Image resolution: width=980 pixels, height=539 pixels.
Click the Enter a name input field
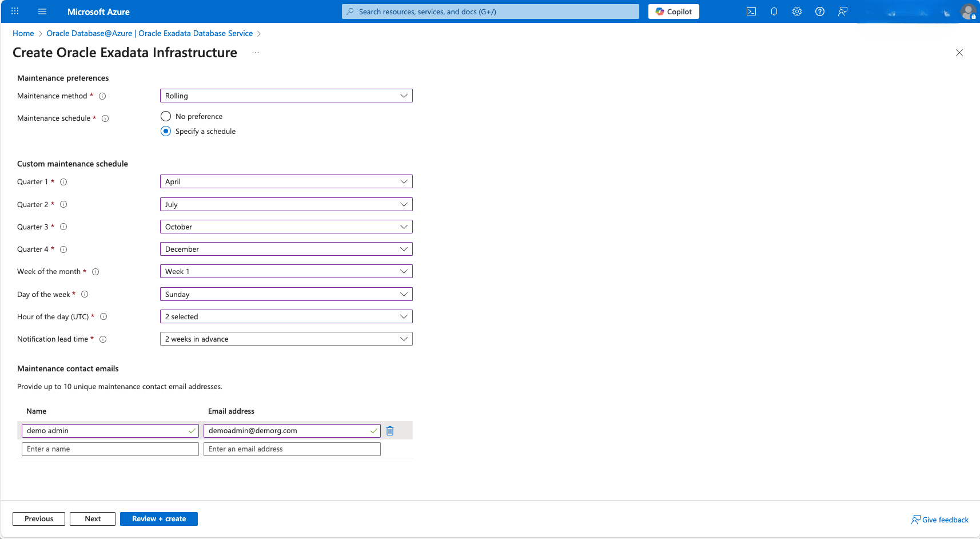pos(110,449)
